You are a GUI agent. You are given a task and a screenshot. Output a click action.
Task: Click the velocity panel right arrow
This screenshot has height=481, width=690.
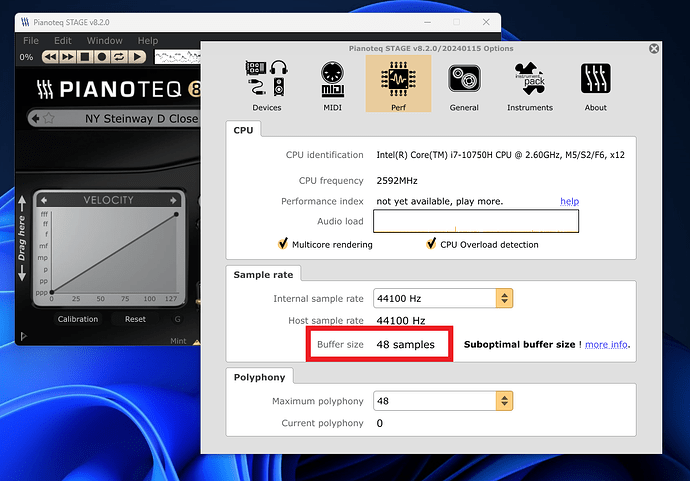tap(173, 200)
